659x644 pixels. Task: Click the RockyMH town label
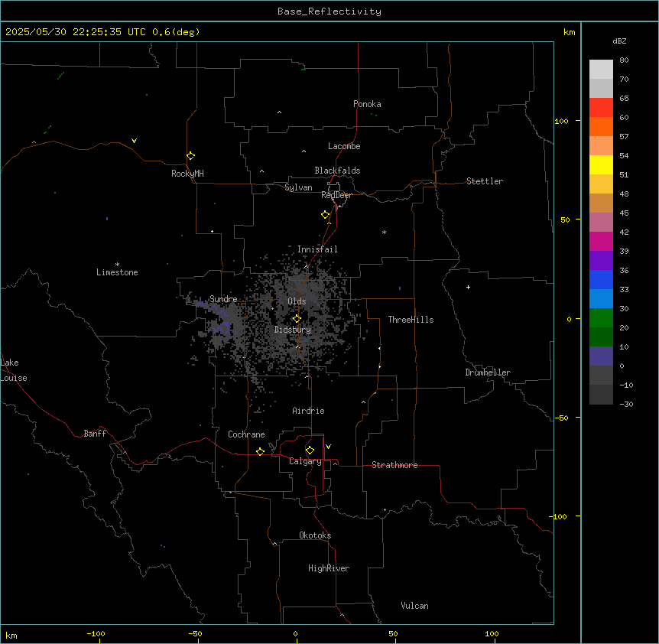click(x=187, y=174)
